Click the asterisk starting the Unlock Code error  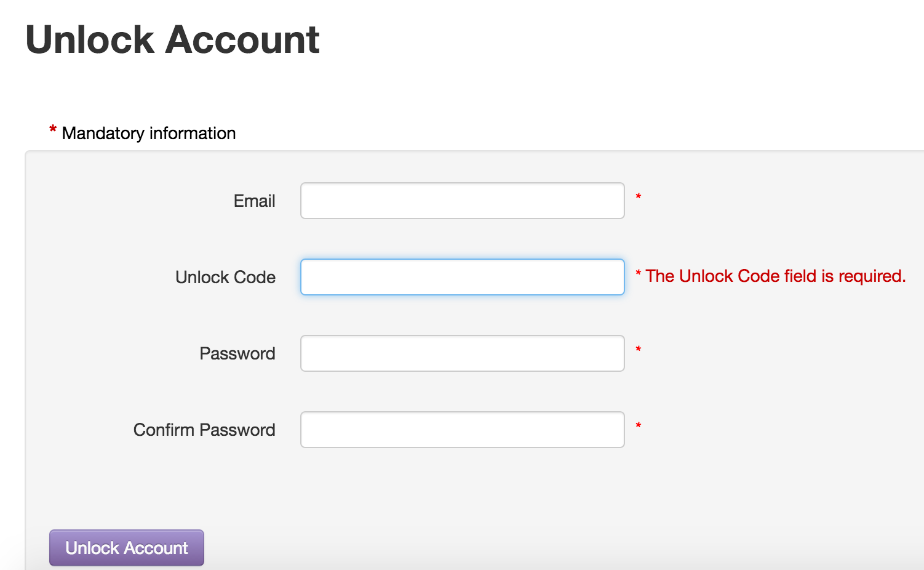[x=639, y=274]
